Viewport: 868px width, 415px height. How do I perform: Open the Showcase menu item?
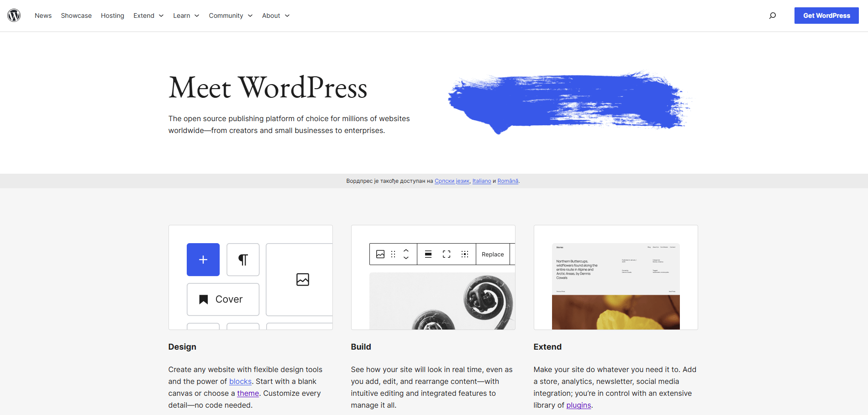point(76,16)
